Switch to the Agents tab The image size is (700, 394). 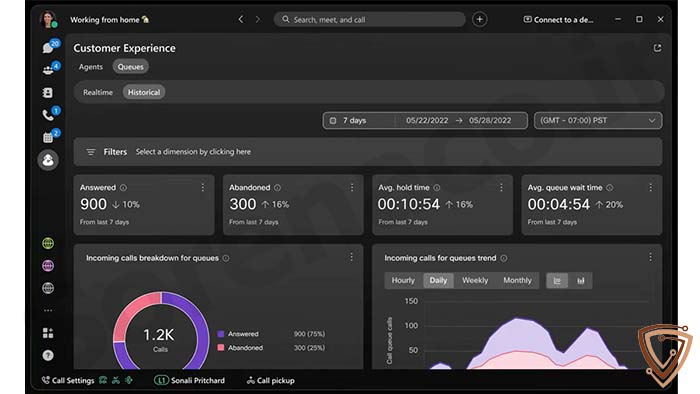coord(91,67)
